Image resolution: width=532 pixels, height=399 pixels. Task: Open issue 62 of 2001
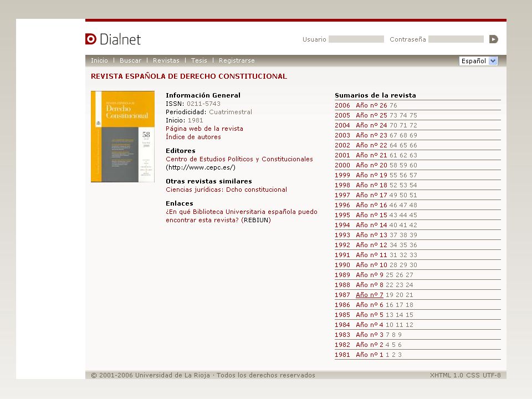403,155
